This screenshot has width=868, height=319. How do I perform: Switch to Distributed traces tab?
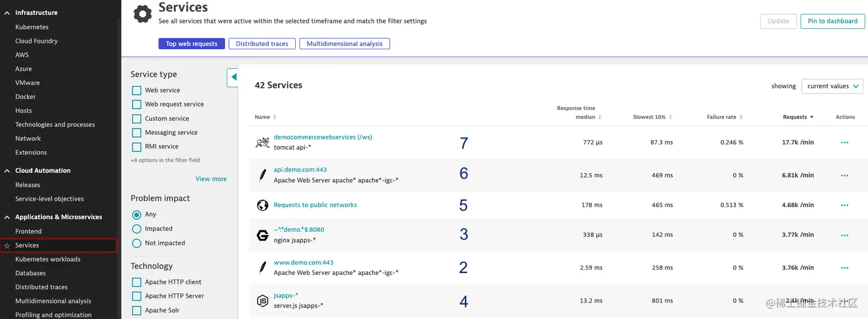click(262, 44)
